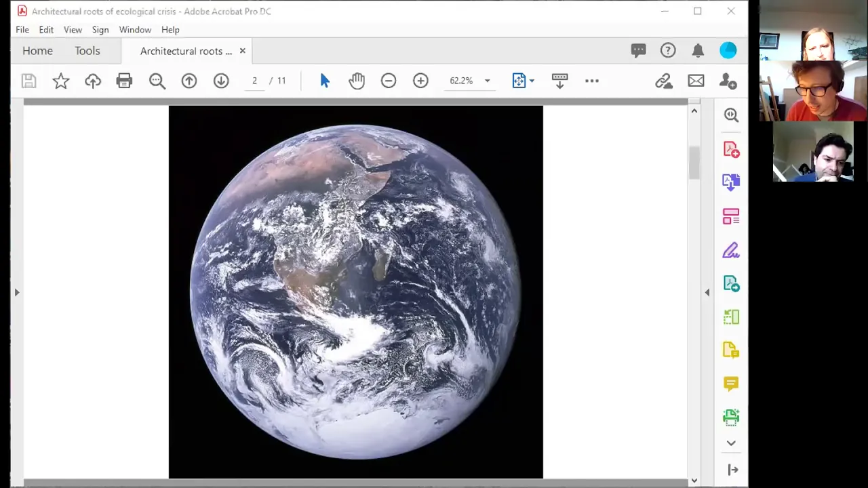Open the Sign menu
The width and height of the screenshot is (868, 488).
tap(100, 30)
